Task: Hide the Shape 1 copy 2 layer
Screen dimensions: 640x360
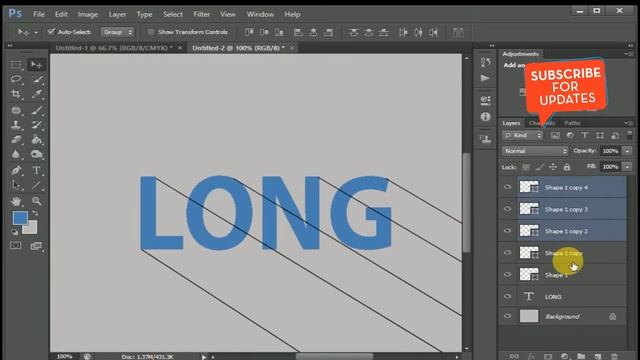Action: tap(507, 231)
